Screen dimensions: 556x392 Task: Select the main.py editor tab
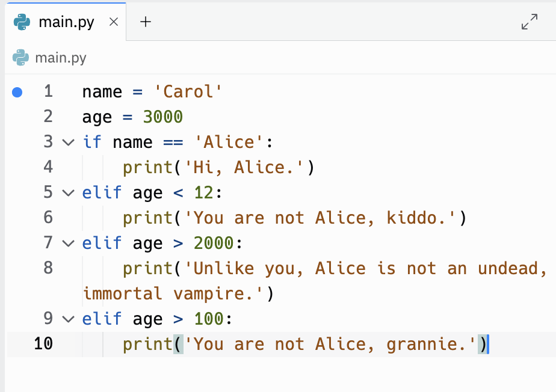[x=66, y=22]
